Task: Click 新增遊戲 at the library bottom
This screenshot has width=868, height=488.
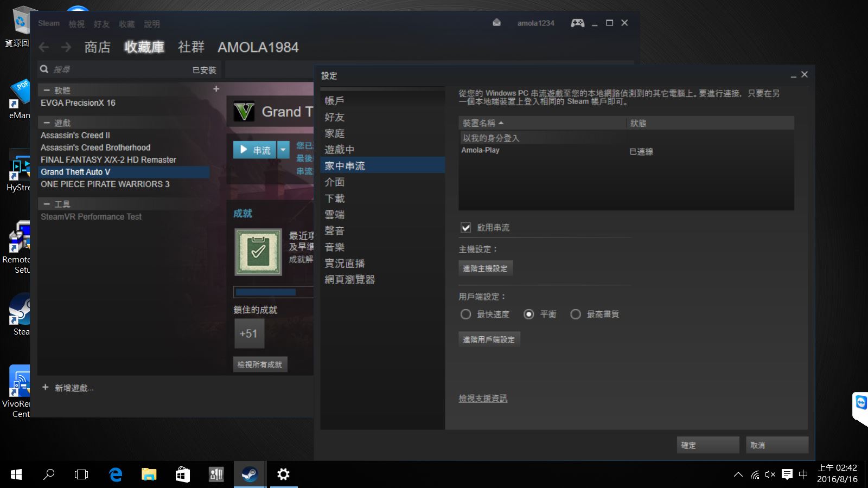Action: click(x=68, y=388)
